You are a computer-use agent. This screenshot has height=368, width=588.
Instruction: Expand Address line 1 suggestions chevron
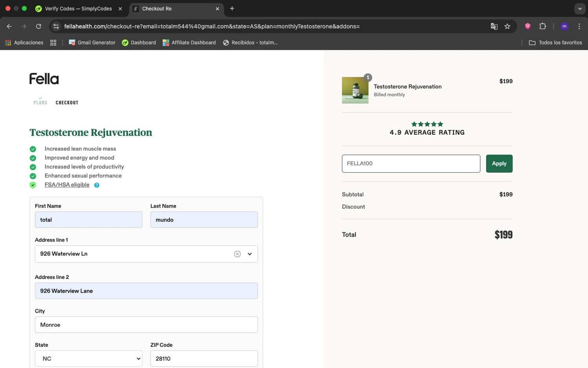pos(250,254)
